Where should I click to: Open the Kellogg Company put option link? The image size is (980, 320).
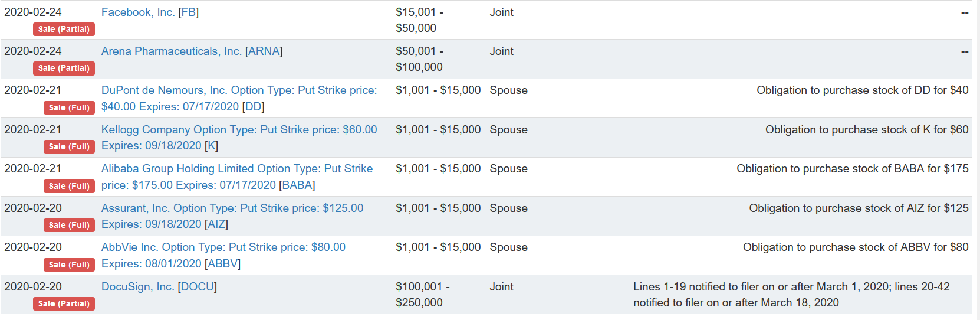(239, 138)
